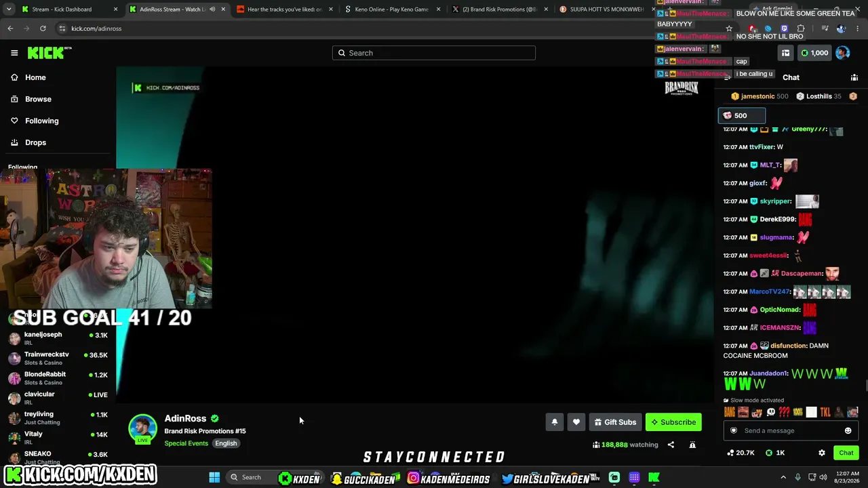Open Vitaly in the following list
The width and height of the screenshot is (868, 488).
[x=58, y=437]
